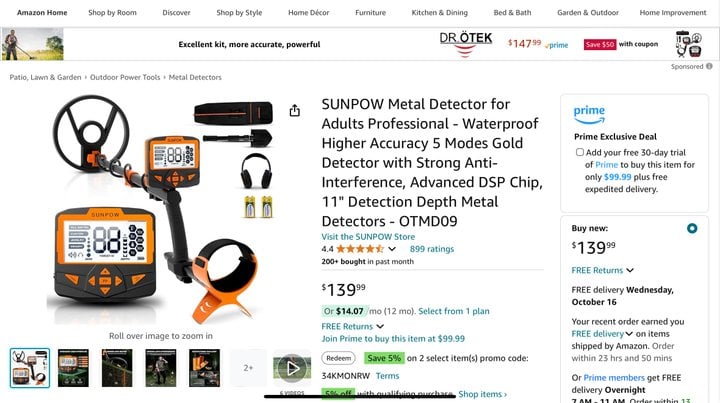
Task: Click the Prime logo in the deal box
Action: (589, 115)
